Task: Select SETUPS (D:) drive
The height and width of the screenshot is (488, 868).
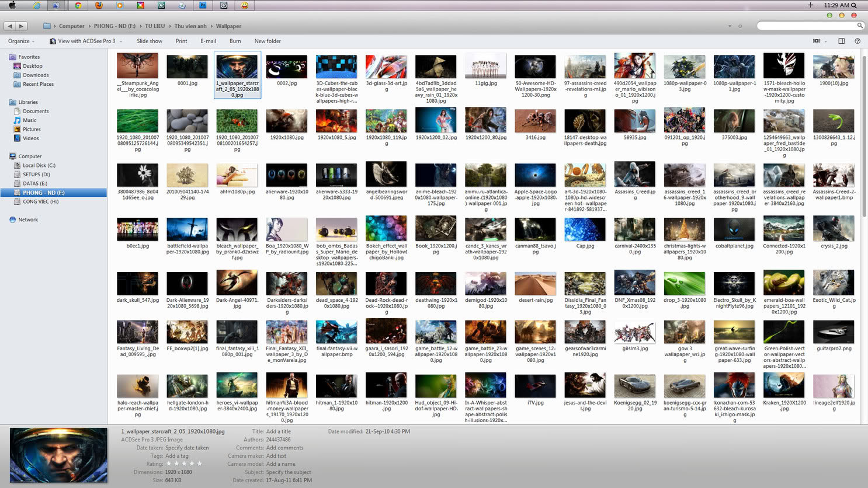Action: tap(36, 175)
